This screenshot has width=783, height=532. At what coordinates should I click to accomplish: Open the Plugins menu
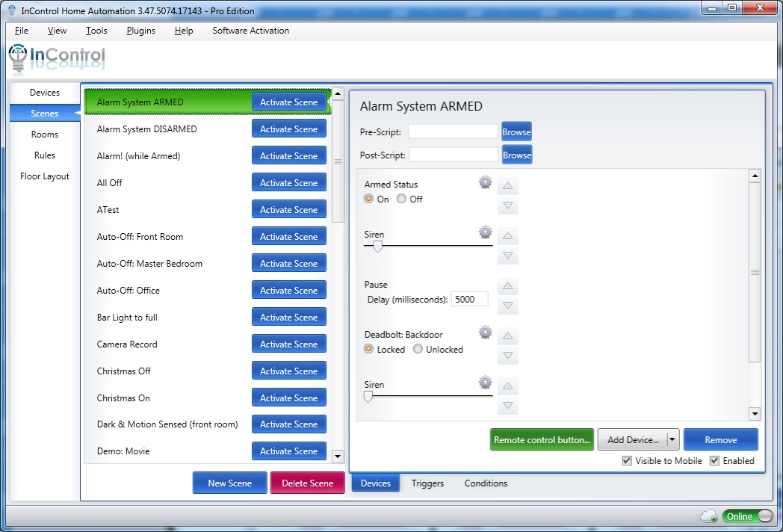(140, 31)
